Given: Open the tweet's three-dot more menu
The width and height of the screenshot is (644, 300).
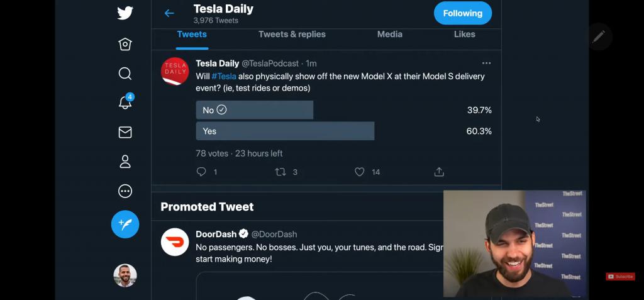Looking at the screenshot, I should (x=486, y=64).
